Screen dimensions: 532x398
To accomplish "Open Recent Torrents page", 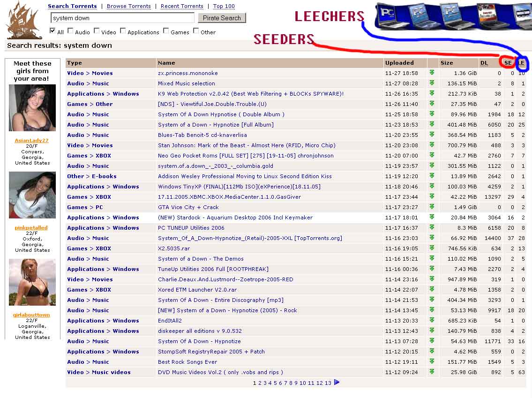I will pos(182,6).
